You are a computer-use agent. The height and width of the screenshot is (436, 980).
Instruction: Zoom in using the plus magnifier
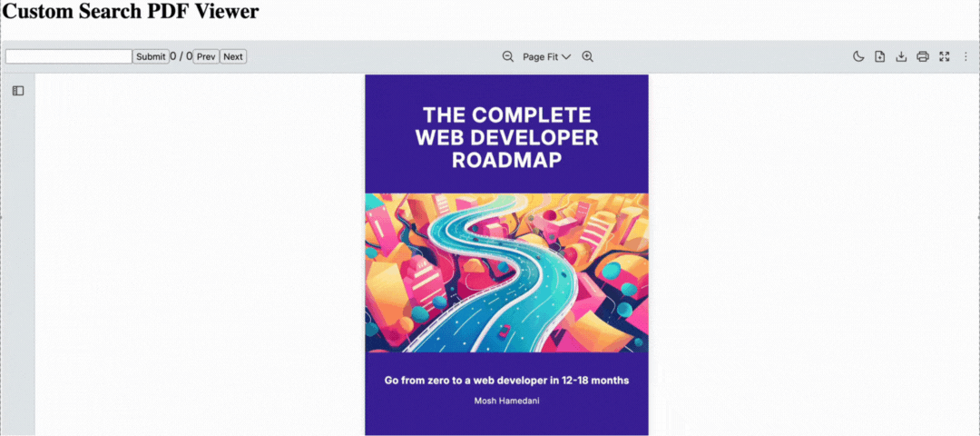coord(587,56)
